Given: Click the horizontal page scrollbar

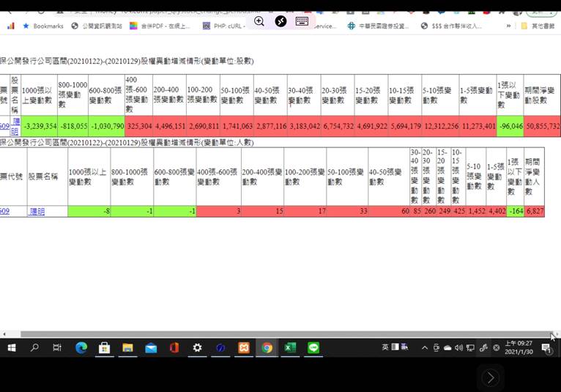Looking at the screenshot, I should (278, 334).
